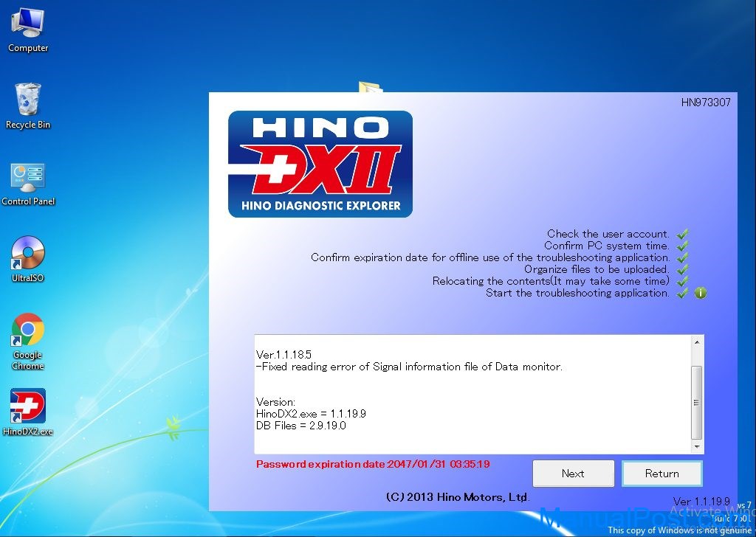The width and height of the screenshot is (756, 537).
Task: Open the Computer desktop icon
Action: 28,30
